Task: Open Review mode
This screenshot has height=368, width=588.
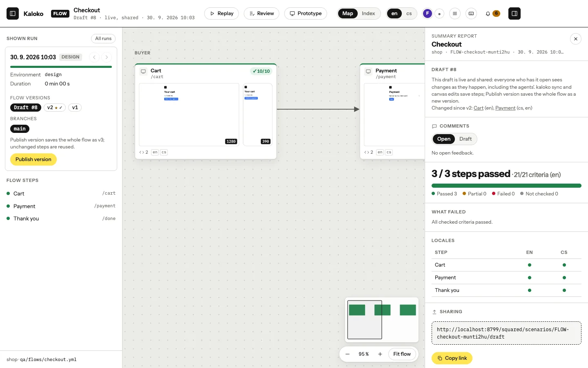Action: [262, 13]
